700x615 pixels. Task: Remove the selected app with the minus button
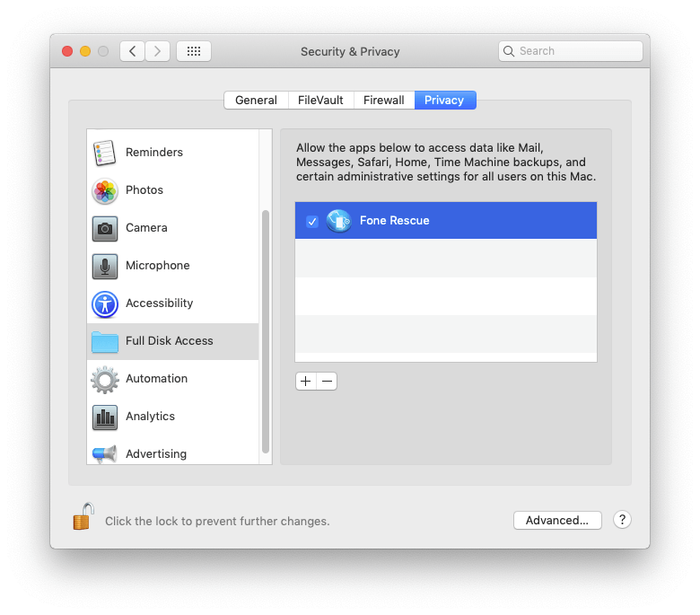point(327,381)
